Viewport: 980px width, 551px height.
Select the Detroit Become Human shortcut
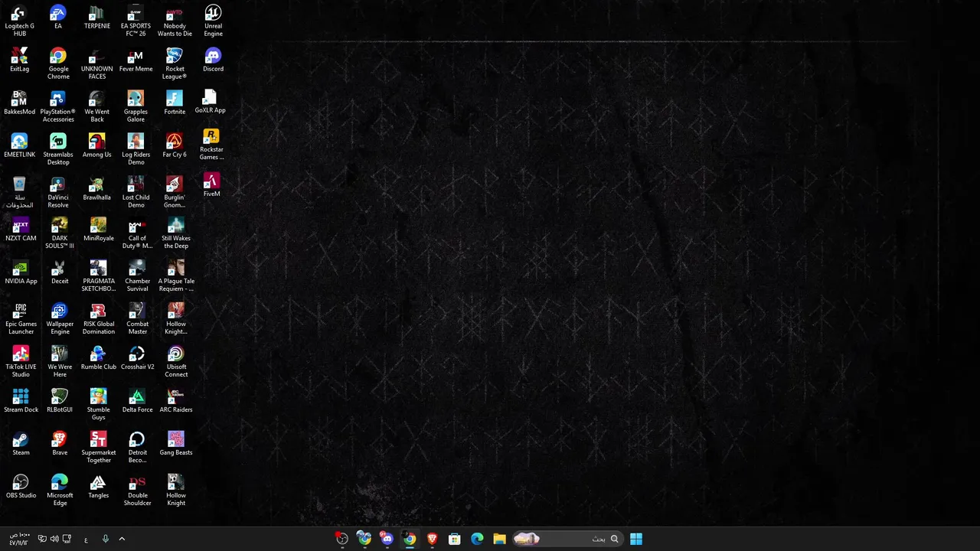pos(137,448)
